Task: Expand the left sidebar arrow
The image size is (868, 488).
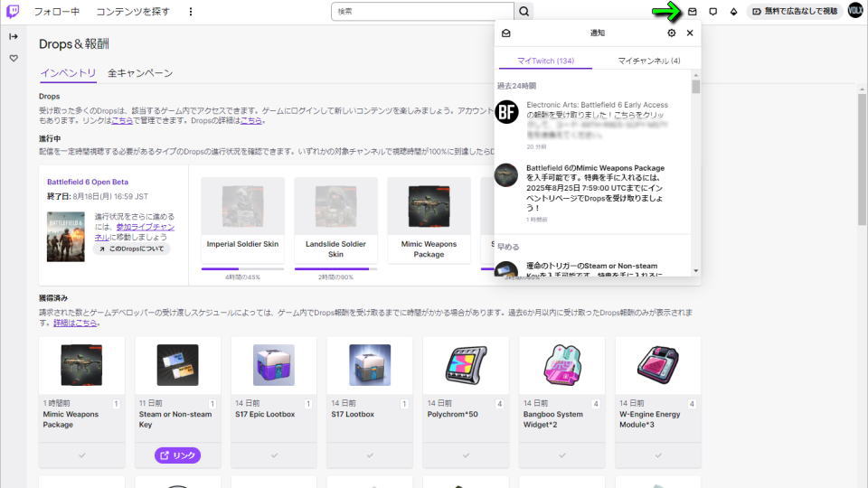Action: click(14, 36)
